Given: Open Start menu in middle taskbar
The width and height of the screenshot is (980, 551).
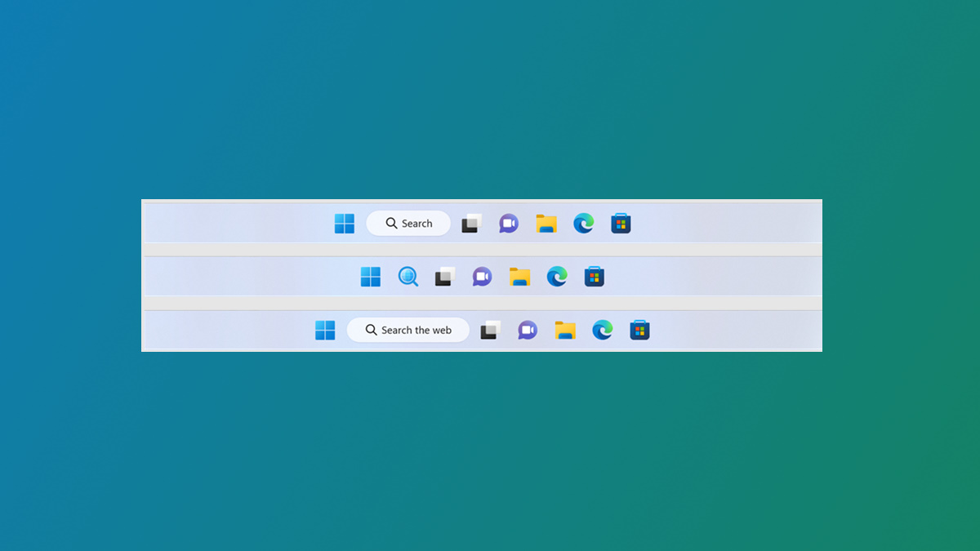Looking at the screenshot, I should pos(371,277).
